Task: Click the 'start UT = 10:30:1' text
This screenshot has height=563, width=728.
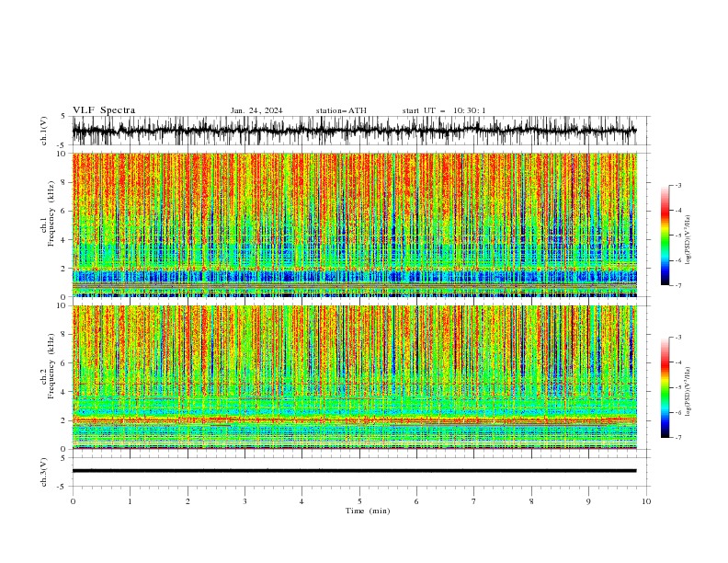Action: click(444, 110)
